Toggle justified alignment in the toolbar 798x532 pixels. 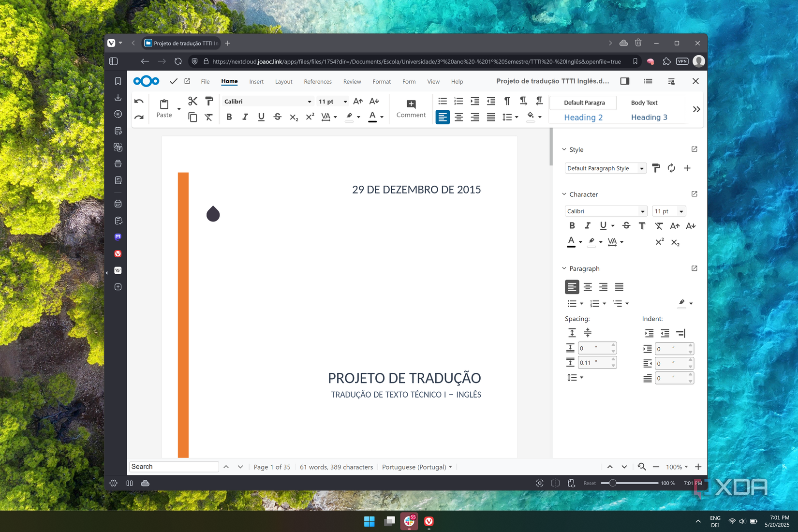tap(491, 117)
